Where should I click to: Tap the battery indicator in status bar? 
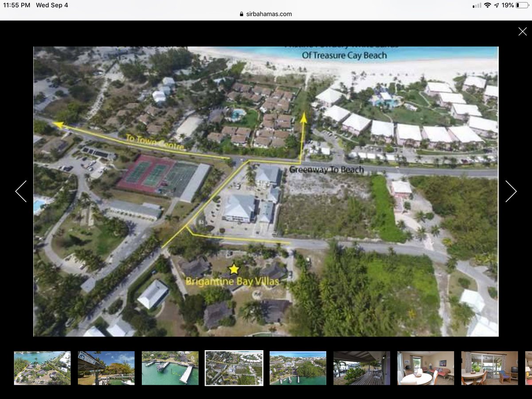[x=522, y=5]
